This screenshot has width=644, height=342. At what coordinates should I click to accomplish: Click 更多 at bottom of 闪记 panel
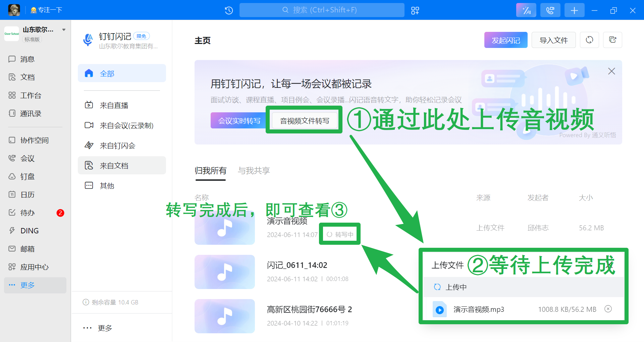[98, 328]
